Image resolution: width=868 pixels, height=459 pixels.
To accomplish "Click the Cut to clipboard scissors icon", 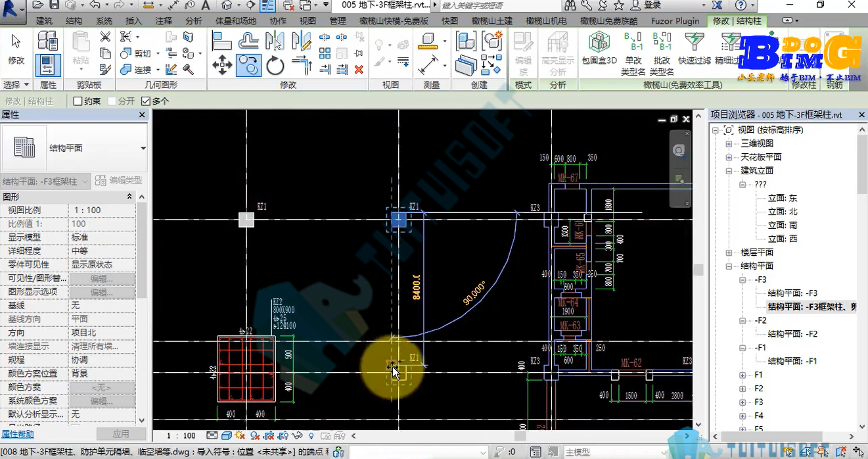I will point(105,37).
